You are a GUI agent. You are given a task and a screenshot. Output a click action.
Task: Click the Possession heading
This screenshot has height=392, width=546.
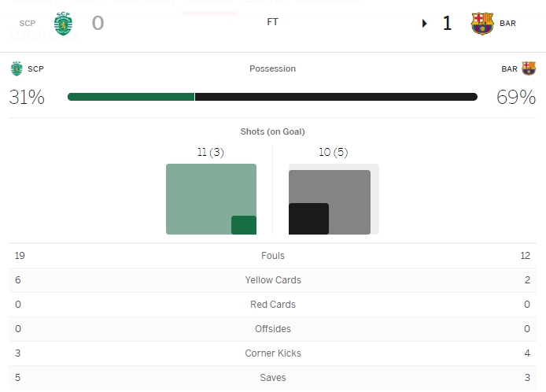pyautogui.click(x=273, y=69)
